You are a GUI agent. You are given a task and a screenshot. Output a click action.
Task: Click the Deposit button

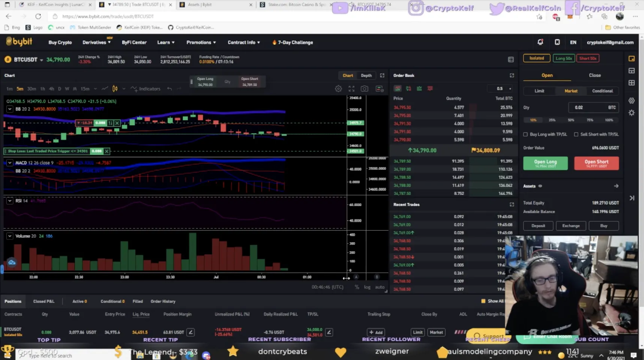(538, 226)
